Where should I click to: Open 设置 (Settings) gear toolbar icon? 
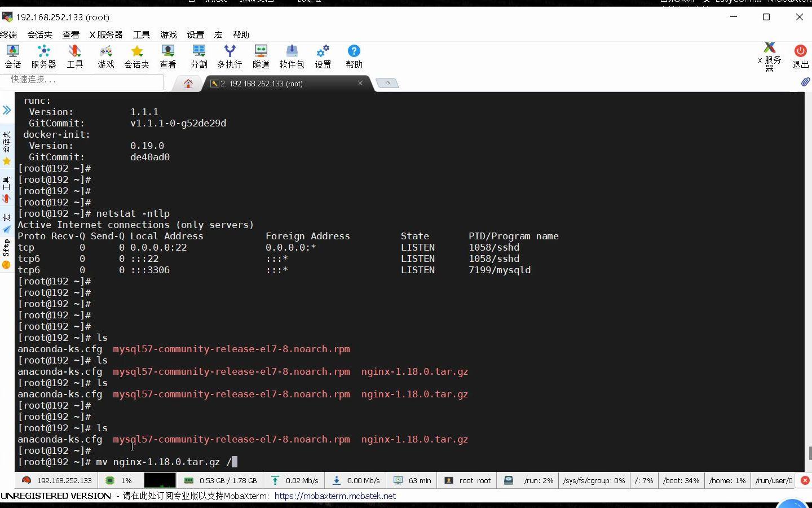tap(323, 57)
